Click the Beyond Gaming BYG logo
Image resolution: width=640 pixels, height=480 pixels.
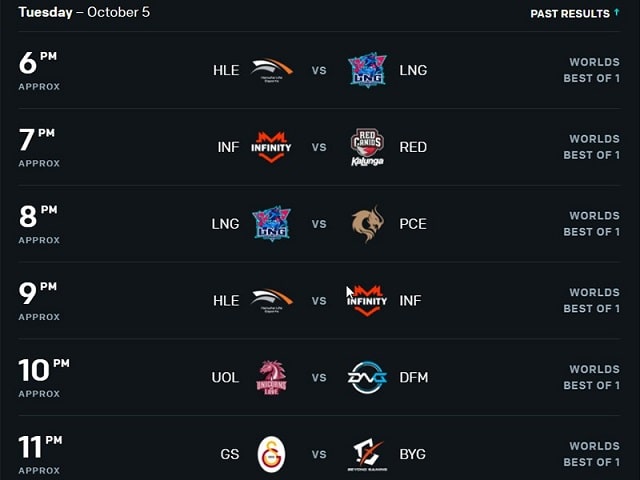[367, 455]
